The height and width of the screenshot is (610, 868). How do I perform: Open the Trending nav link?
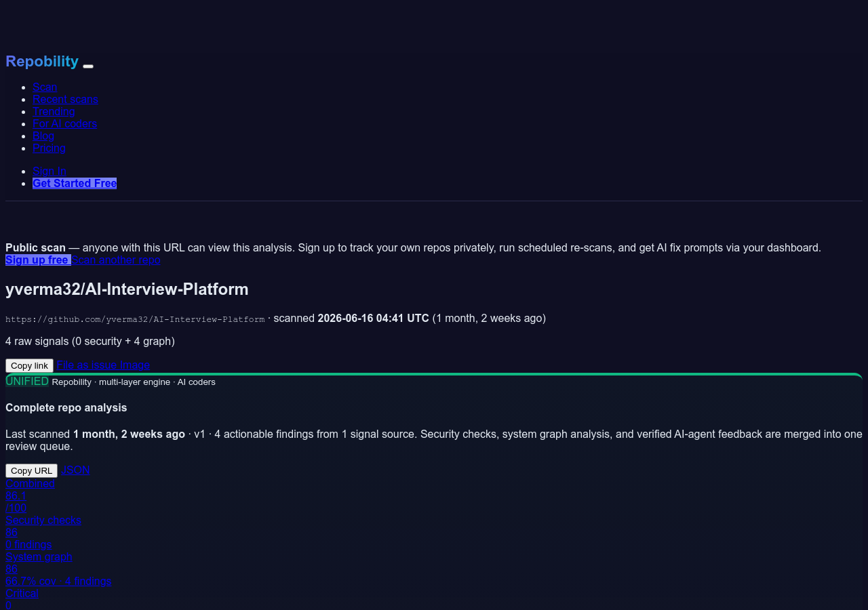click(x=54, y=111)
